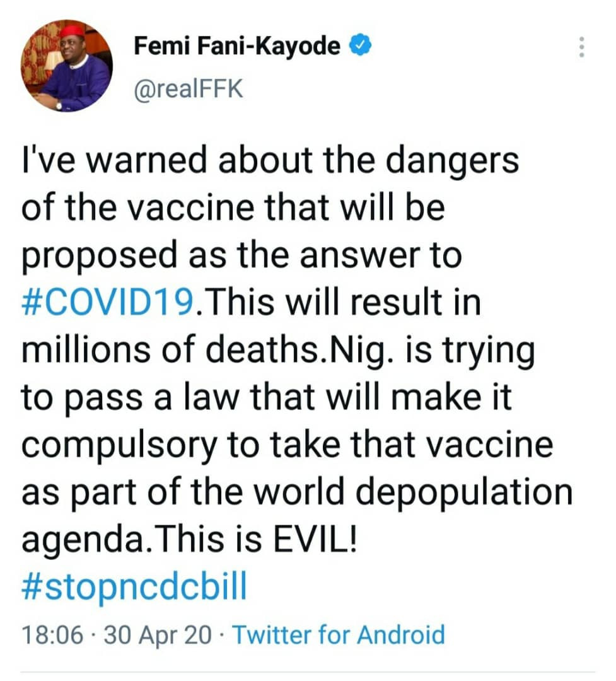Open the @realFFK handle link
Image resolution: width=616 pixels, height=681 pixels.
pyautogui.click(x=187, y=90)
